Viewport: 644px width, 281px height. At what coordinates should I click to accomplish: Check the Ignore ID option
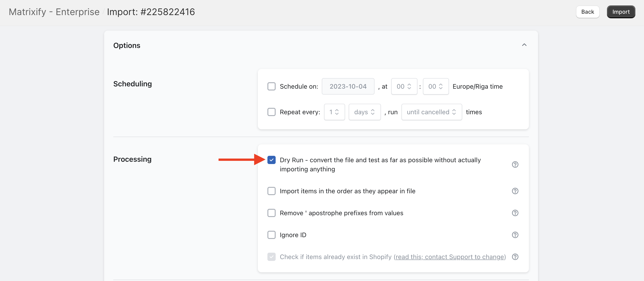271,235
